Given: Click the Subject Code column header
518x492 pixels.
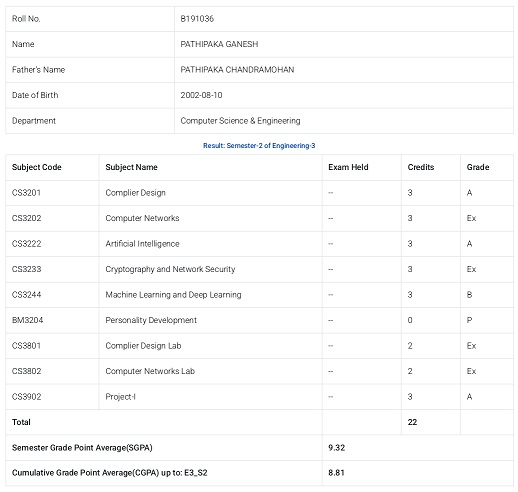Looking at the screenshot, I should 37,167.
